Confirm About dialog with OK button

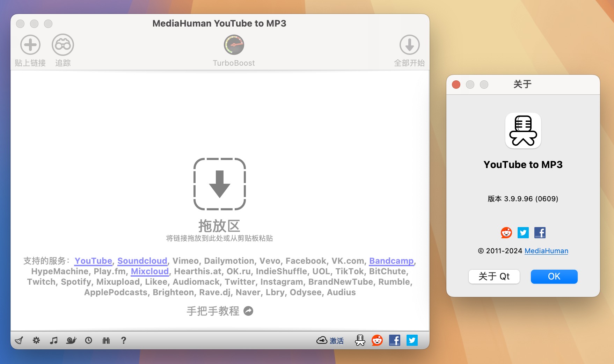point(554,277)
